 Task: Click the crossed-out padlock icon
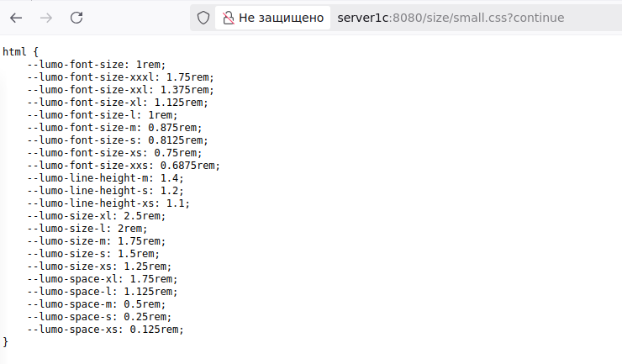(228, 18)
